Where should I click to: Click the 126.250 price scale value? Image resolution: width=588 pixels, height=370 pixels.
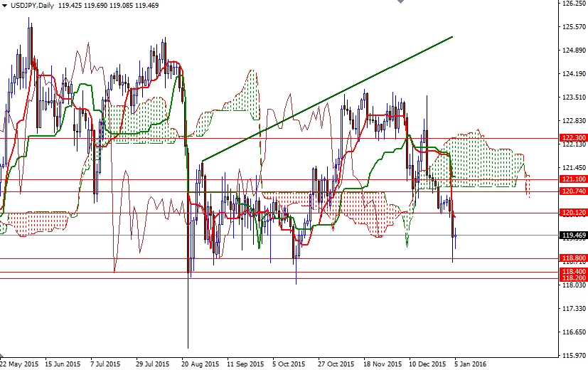(574, 4)
